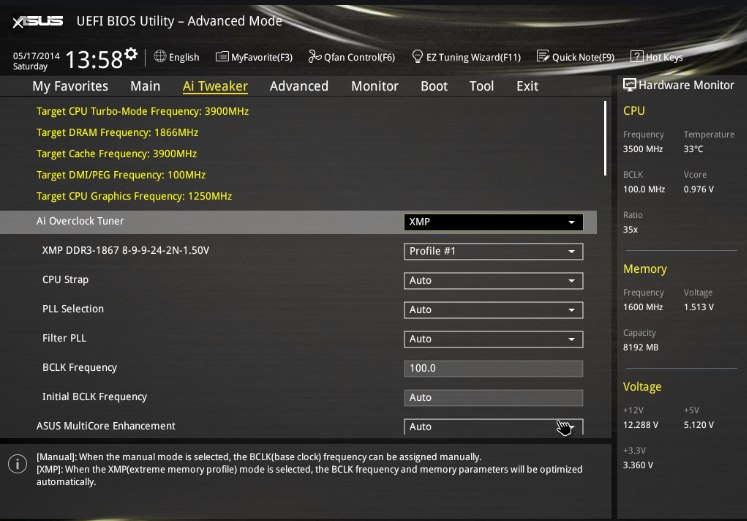Click the gear settings icon beside clock
747x521 pixels.
click(x=131, y=54)
